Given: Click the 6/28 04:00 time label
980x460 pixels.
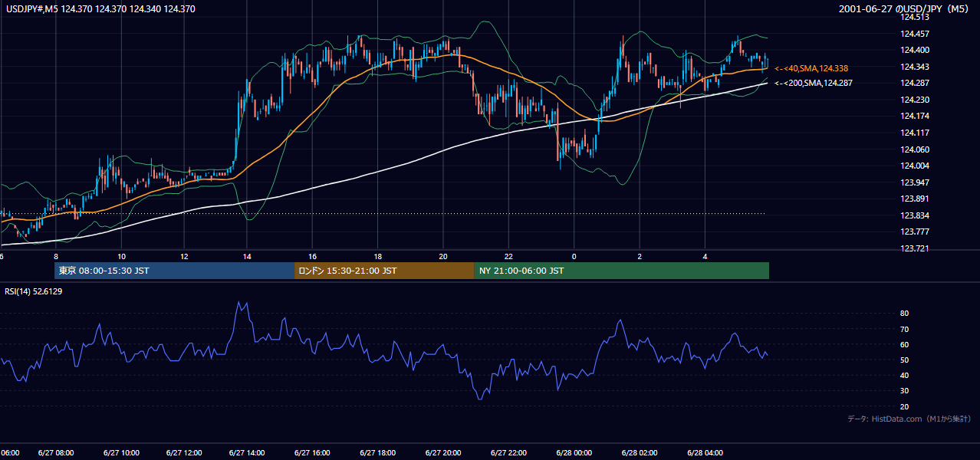Looking at the screenshot, I should pos(705,453).
